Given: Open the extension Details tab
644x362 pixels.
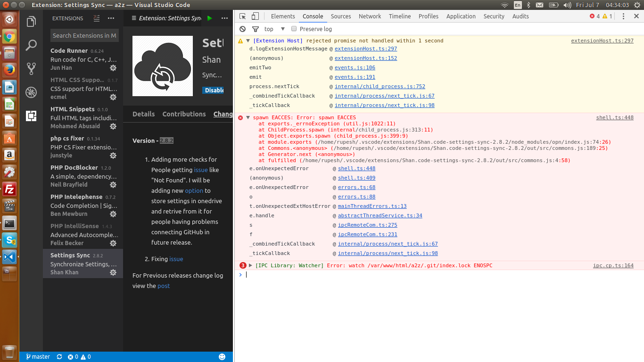Looking at the screenshot, I should pyautogui.click(x=144, y=114).
